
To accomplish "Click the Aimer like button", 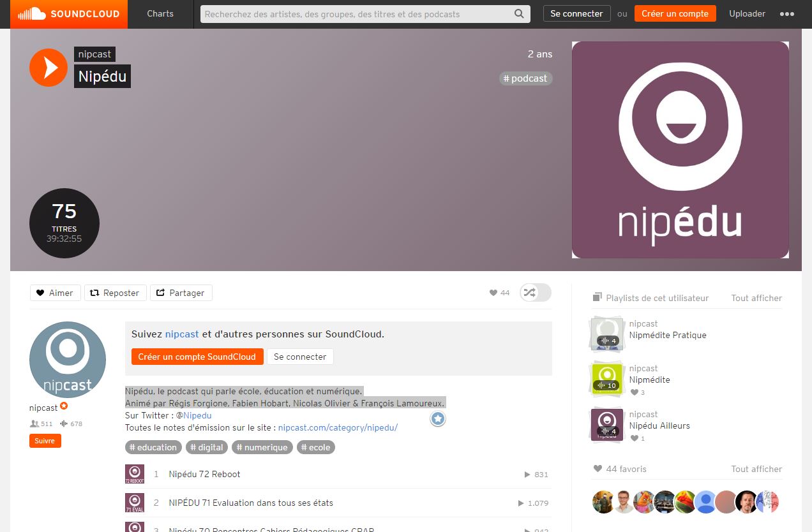I will tap(56, 293).
